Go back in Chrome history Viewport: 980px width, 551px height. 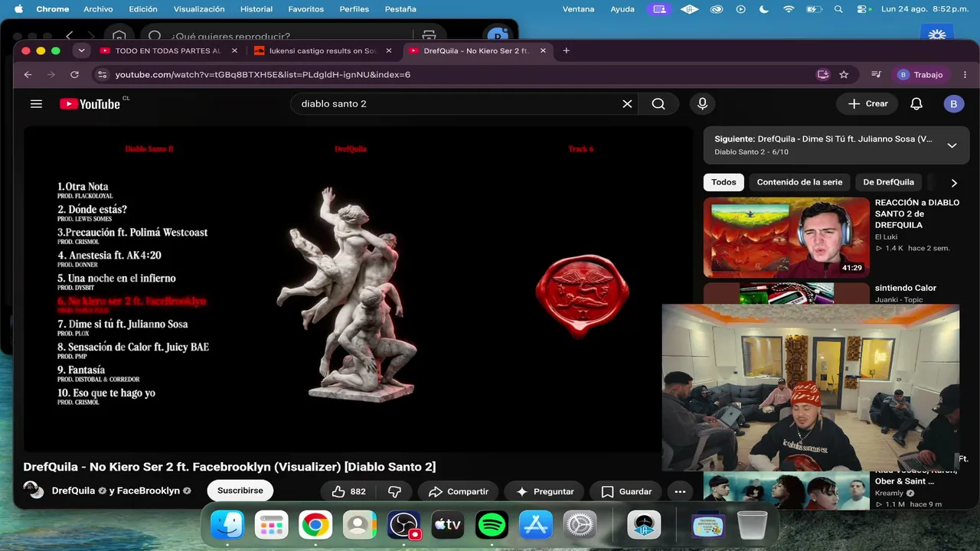point(28,75)
